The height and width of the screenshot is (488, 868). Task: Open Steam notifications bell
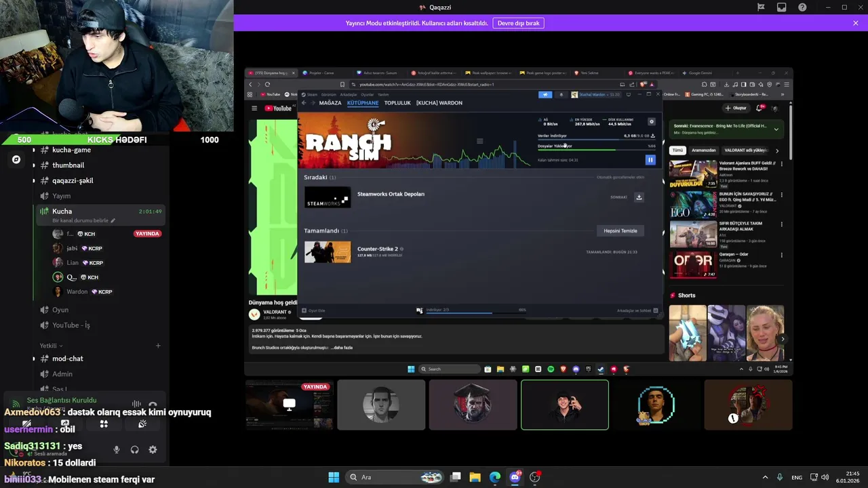click(561, 95)
